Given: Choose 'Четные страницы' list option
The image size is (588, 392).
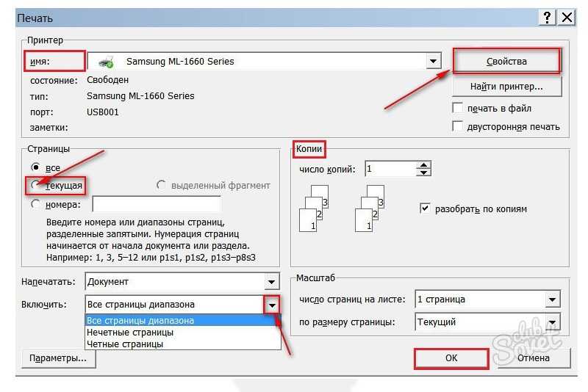Looking at the screenshot, I should click(182, 344).
